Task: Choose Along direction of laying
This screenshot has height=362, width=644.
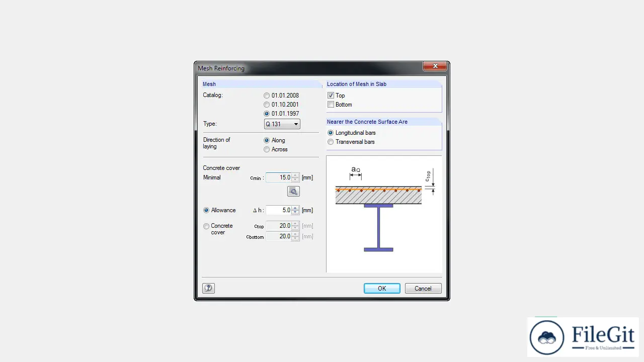Action: tap(267, 140)
